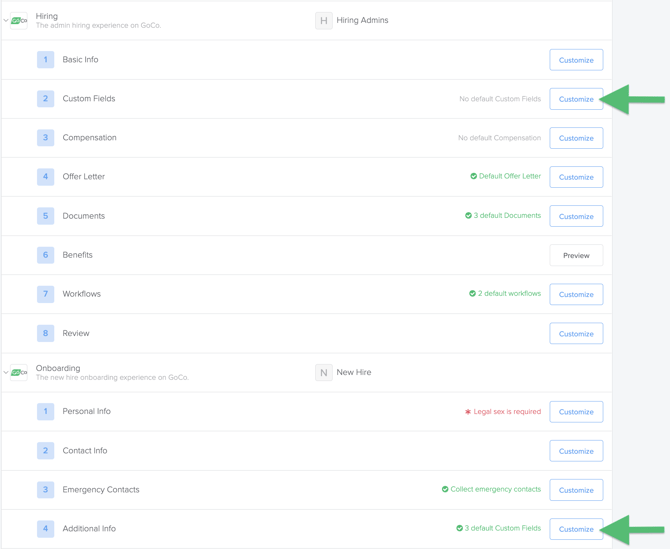The height and width of the screenshot is (549, 670).
Task: Customize the Personal Info step
Action: pos(576,412)
